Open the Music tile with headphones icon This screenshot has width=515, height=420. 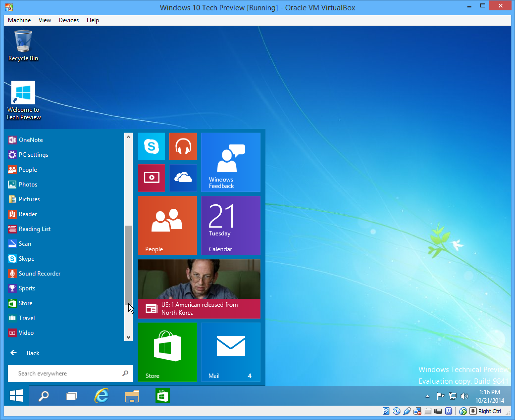coord(183,146)
